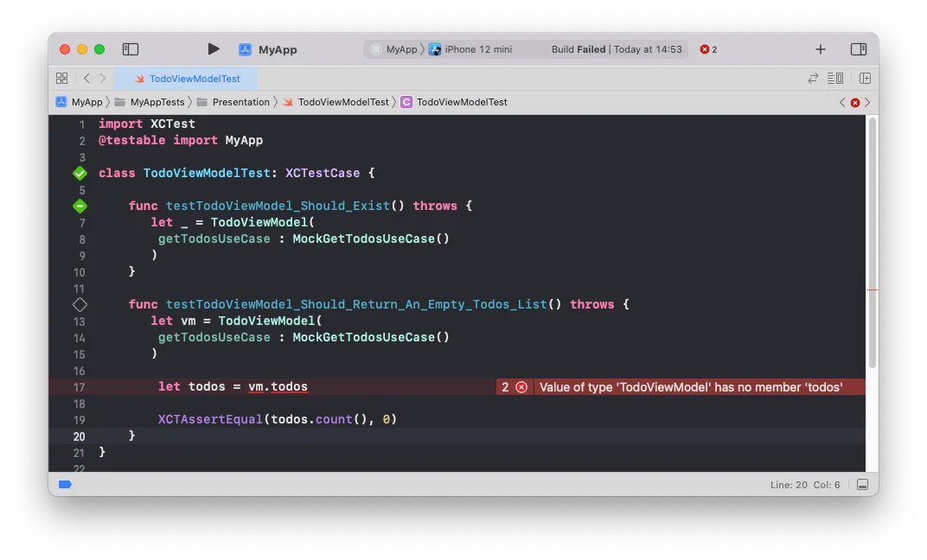Run all tests in TodoViewModelTest class diamond
The height and width of the screenshot is (560, 927).
(x=80, y=173)
